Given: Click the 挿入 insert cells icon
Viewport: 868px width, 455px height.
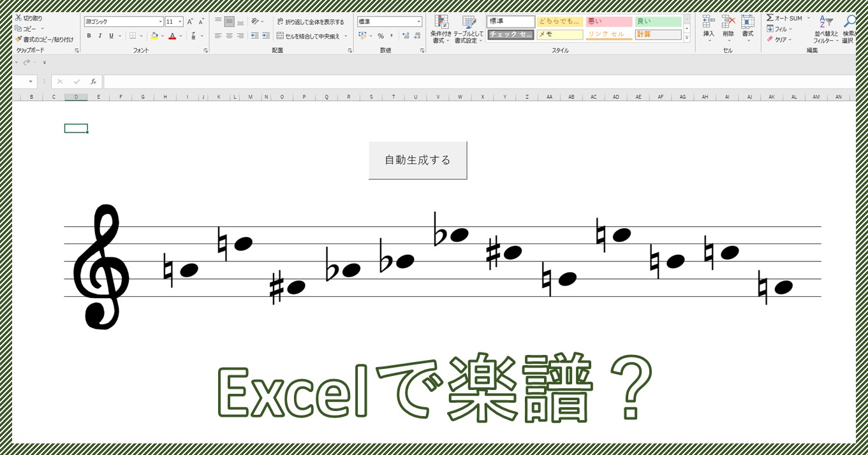Looking at the screenshot, I should click(709, 22).
